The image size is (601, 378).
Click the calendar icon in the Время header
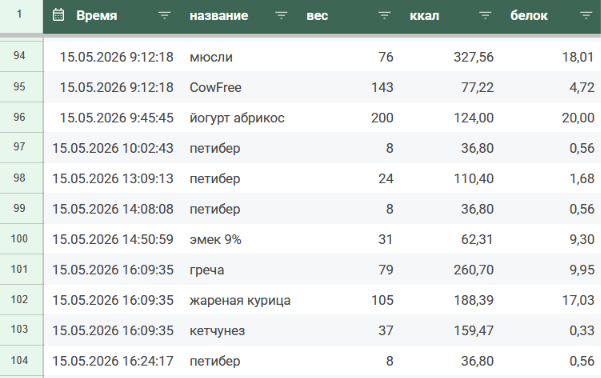pos(58,15)
